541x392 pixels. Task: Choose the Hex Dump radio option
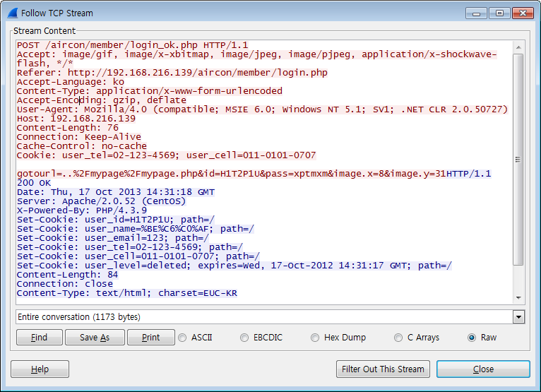coord(315,338)
